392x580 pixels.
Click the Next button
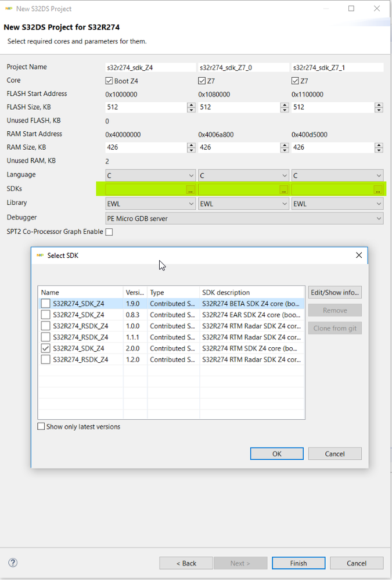(x=240, y=563)
